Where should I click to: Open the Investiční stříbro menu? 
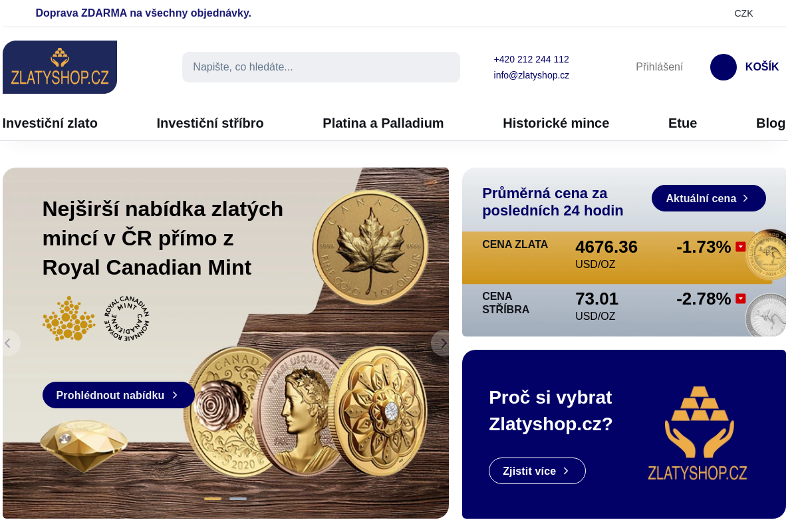[x=210, y=123]
